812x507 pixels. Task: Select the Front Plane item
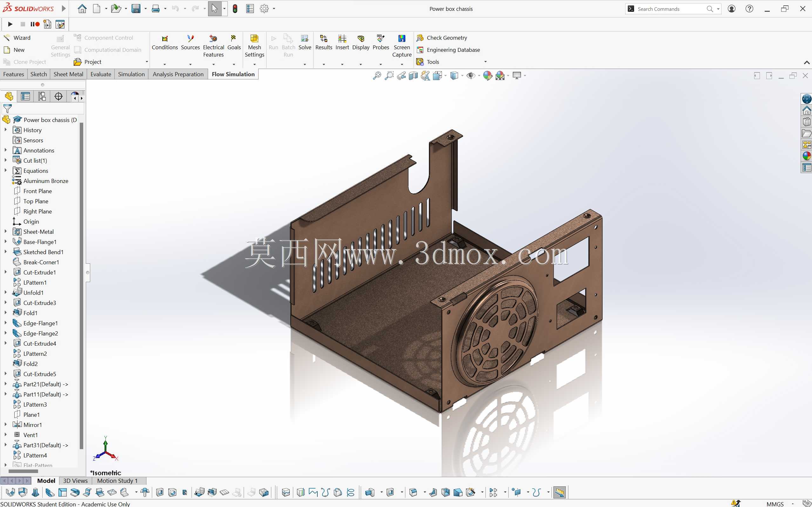32,191
